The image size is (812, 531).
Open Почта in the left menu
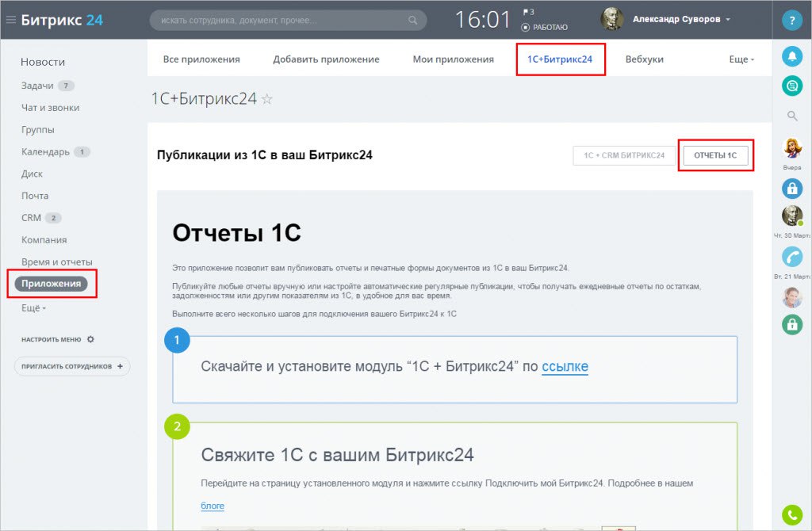coord(35,196)
